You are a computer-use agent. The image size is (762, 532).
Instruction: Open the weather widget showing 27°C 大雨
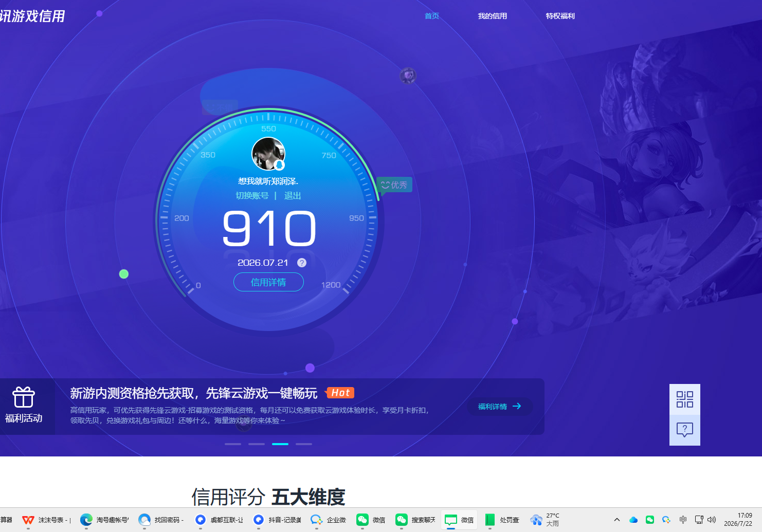pyautogui.click(x=545, y=520)
